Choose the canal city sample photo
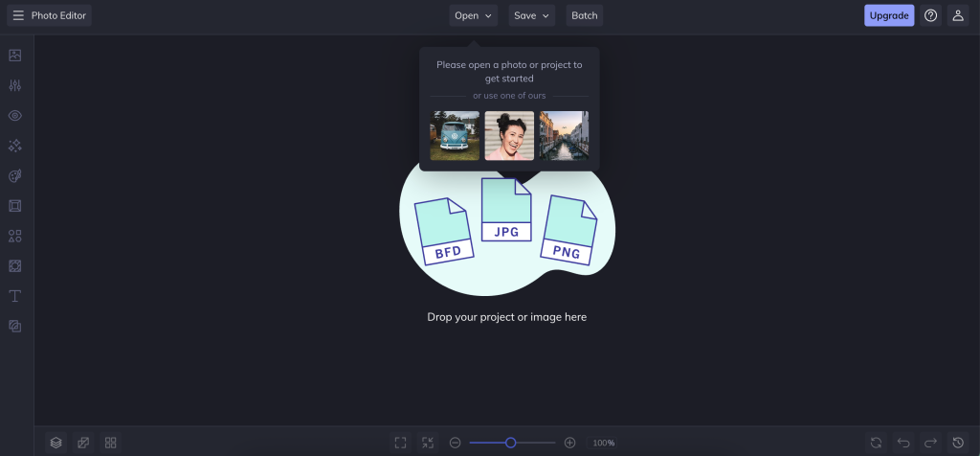The height and width of the screenshot is (456, 980). pos(564,136)
